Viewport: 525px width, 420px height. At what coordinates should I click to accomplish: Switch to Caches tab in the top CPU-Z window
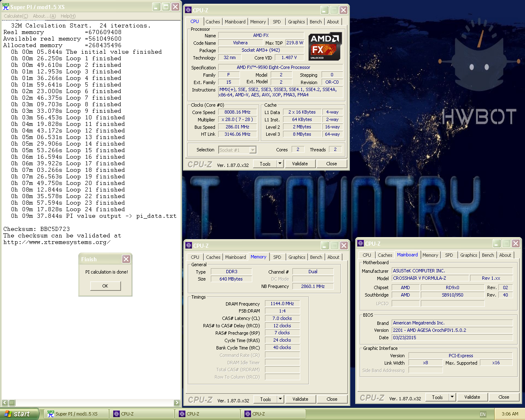(x=213, y=22)
